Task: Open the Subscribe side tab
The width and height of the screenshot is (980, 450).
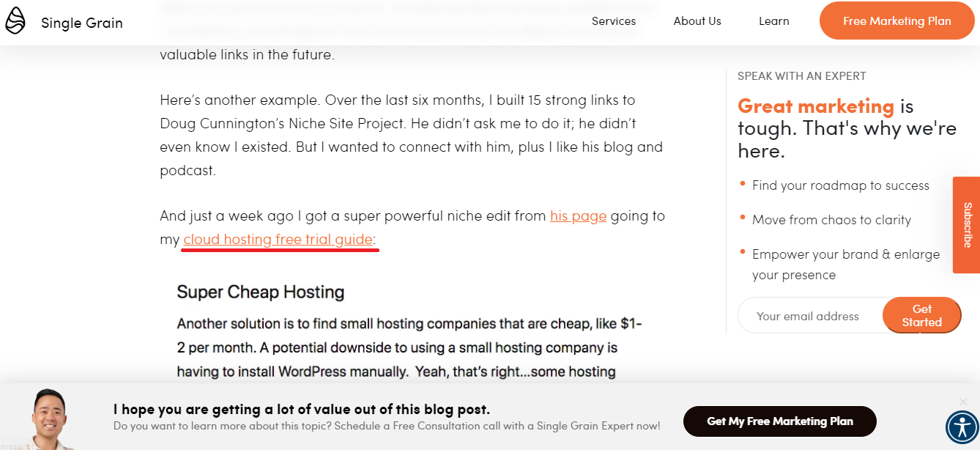Action: point(966,225)
